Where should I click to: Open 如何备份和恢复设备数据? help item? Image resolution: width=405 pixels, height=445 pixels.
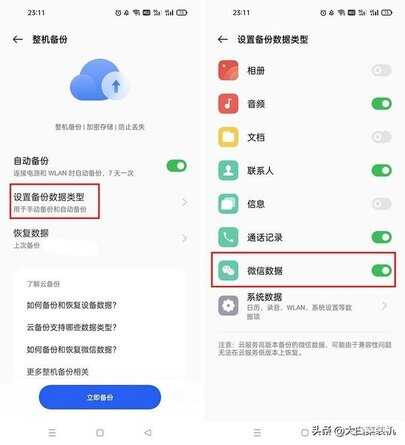72,305
